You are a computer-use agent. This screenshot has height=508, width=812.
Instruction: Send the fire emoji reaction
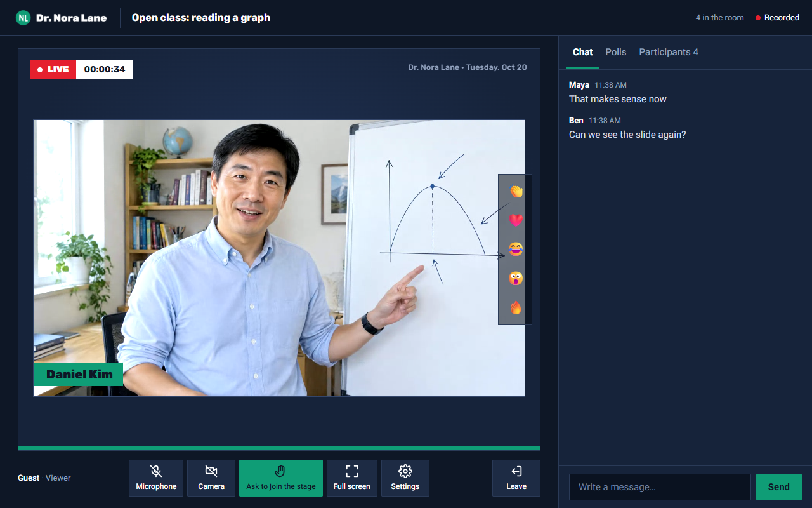[x=516, y=307]
